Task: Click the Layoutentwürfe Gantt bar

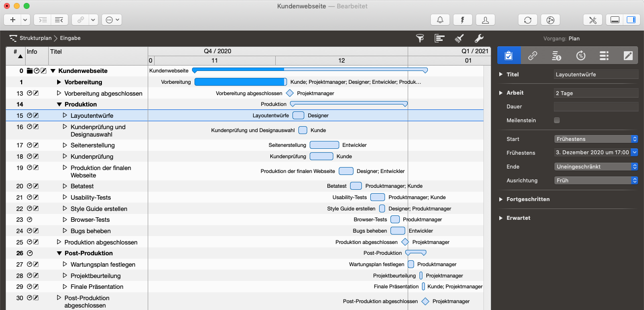Action: (x=298, y=115)
